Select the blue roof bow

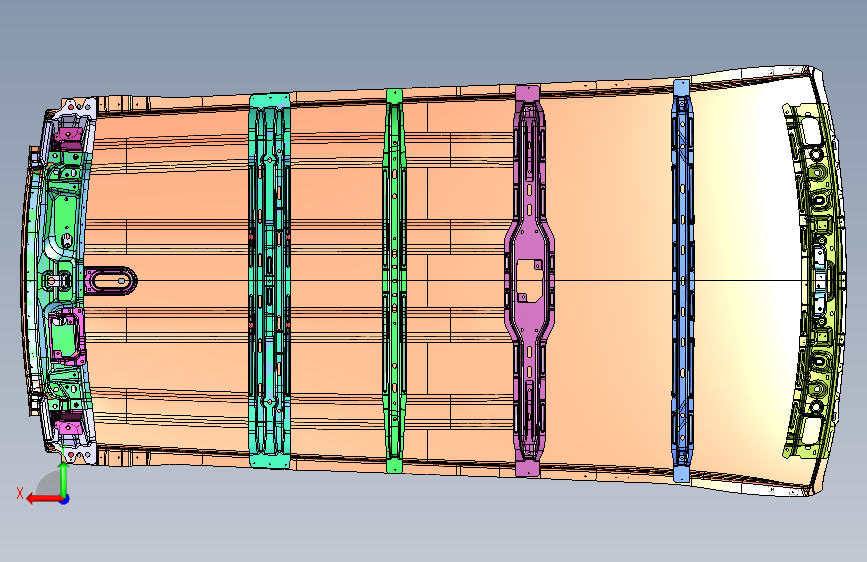pos(682,280)
